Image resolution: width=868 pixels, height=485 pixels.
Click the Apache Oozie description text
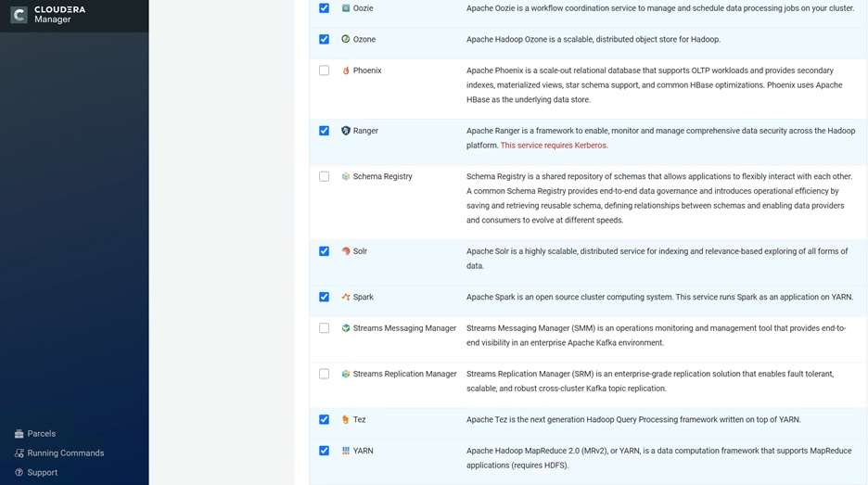click(x=660, y=8)
